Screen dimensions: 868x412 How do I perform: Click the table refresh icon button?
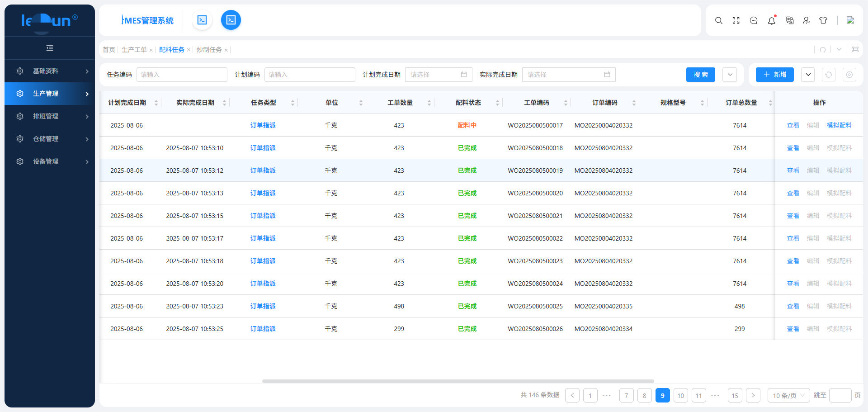click(x=829, y=75)
